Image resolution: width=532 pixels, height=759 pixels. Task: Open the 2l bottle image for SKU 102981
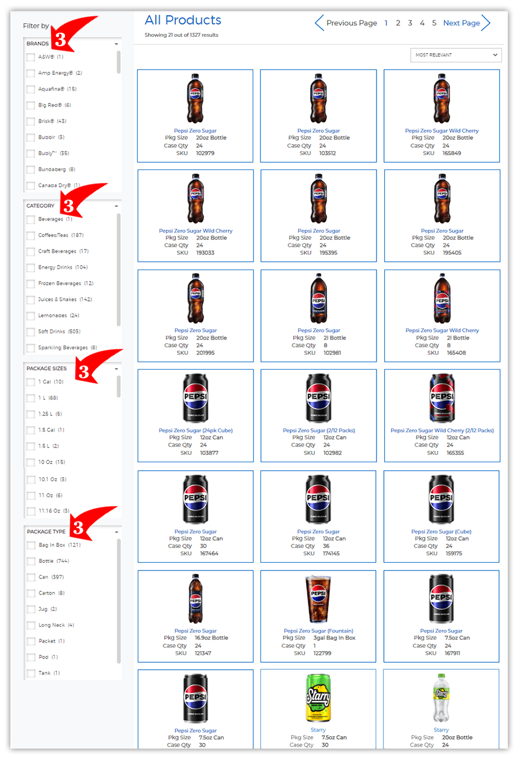pyautogui.click(x=319, y=299)
